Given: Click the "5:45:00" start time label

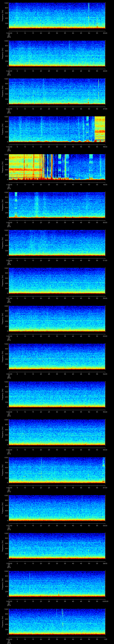Looking at the screenshot, I should 9,71.
